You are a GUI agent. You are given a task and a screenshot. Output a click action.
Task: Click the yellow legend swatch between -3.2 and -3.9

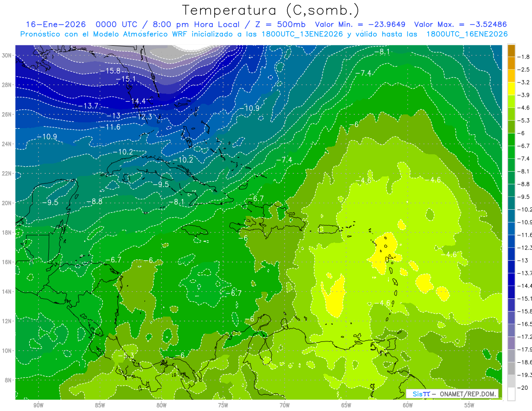click(511, 88)
